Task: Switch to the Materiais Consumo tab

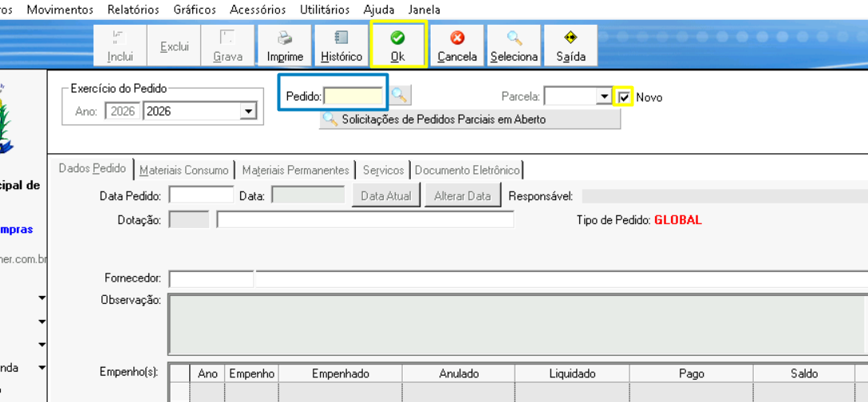Action: coord(183,170)
